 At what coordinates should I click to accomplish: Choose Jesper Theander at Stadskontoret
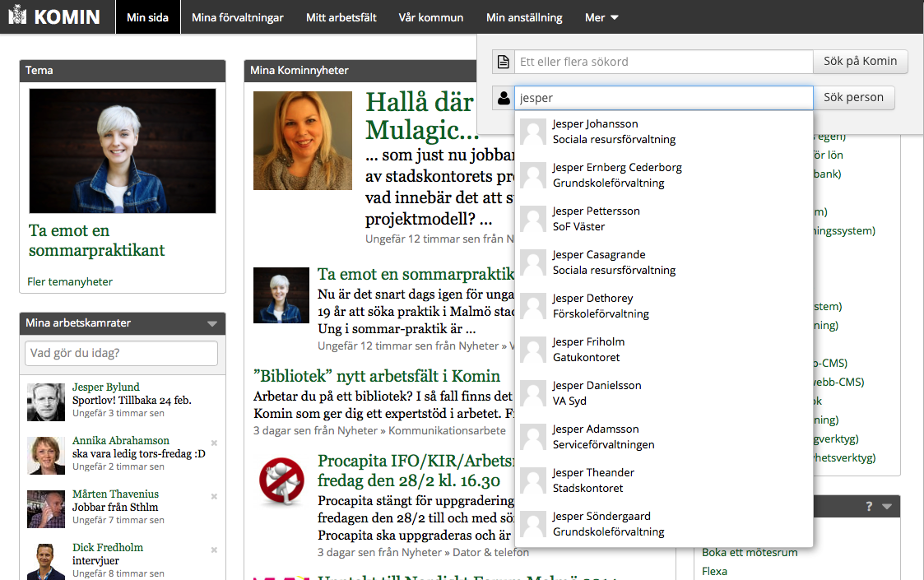[592, 480]
